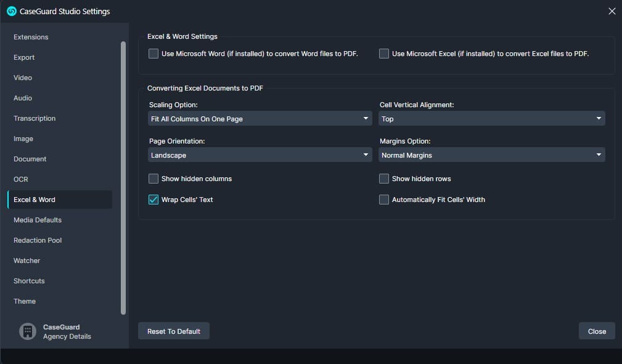
Task: Open the Page Orientation dropdown
Action: (x=260, y=155)
